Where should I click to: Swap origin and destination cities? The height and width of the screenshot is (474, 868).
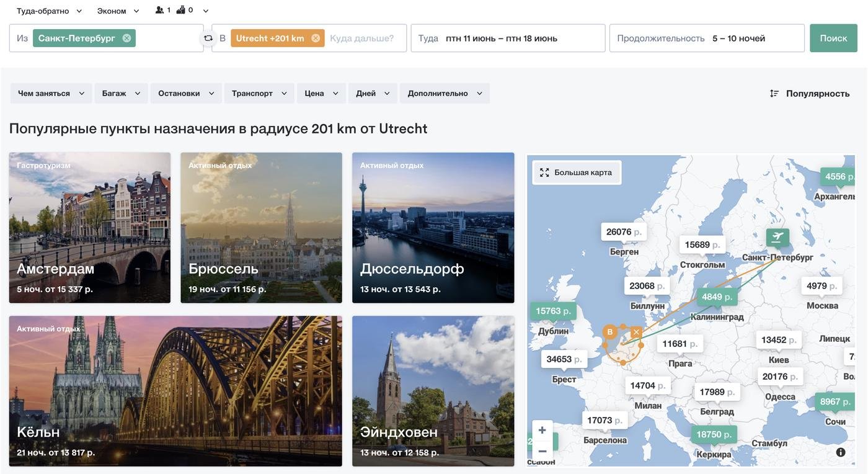click(x=208, y=38)
